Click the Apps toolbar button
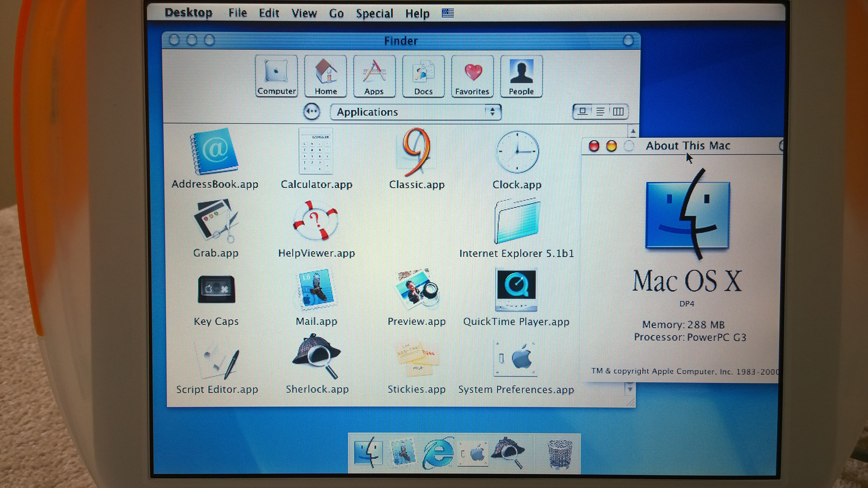The height and width of the screenshot is (488, 868). point(374,76)
